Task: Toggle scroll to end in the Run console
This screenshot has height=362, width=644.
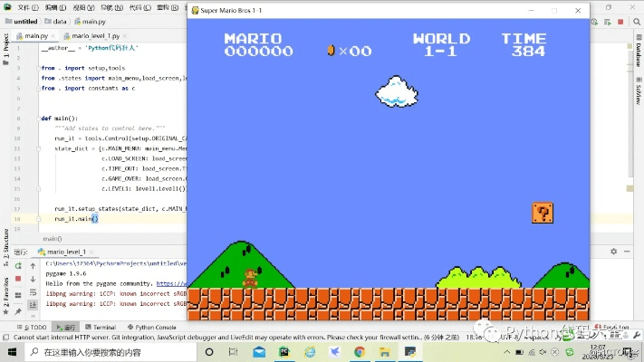Action: [34, 304]
